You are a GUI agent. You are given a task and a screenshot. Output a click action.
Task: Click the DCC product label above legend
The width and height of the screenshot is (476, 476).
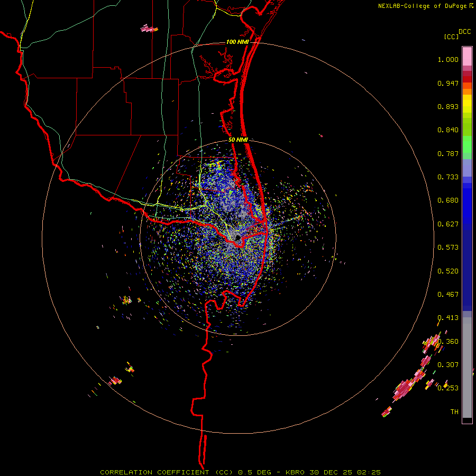pyautogui.click(x=464, y=32)
